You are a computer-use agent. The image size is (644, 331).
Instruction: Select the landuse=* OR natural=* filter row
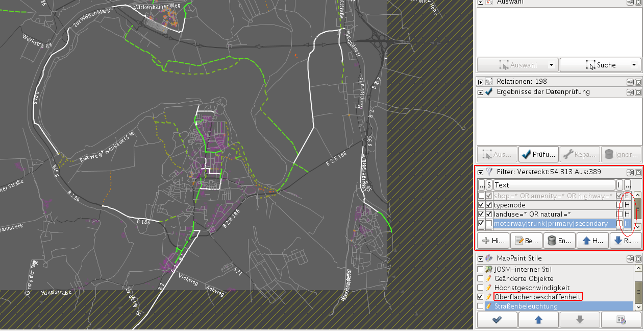555,214
